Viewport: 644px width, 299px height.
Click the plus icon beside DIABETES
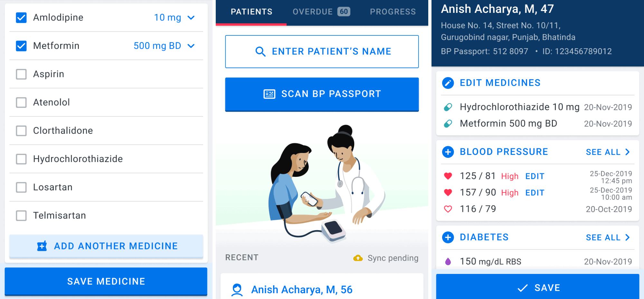point(448,237)
